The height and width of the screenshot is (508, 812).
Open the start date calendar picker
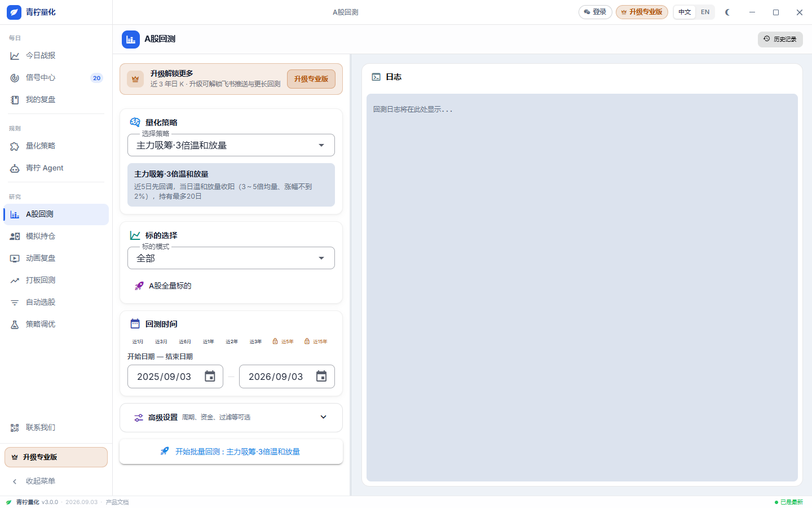tap(210, 376)
